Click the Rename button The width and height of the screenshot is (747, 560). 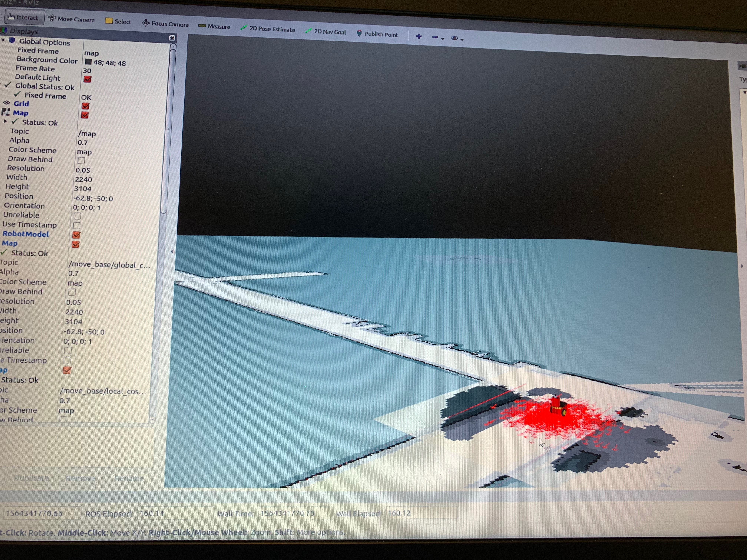[129, 478]
